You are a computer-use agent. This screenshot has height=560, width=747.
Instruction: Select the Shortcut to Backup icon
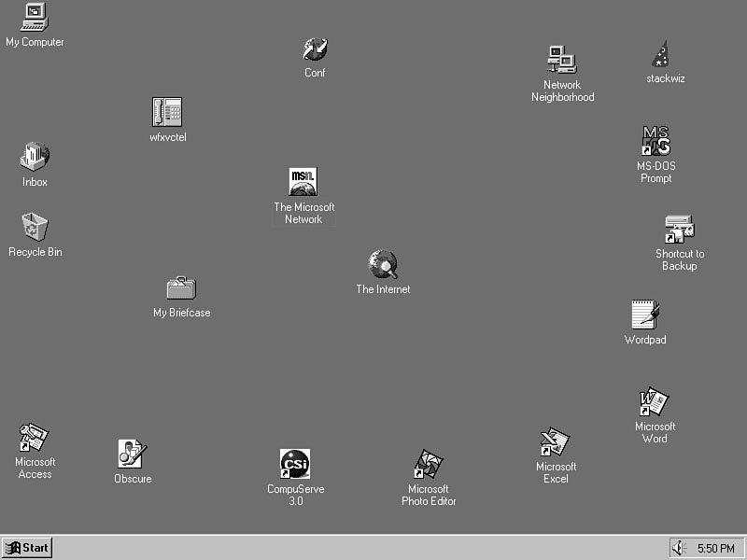click(x=680, y=230)
